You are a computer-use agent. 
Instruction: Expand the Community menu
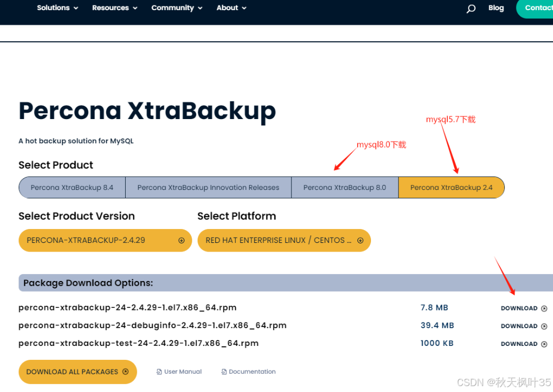pyautogui.click(x=177, y=8)
